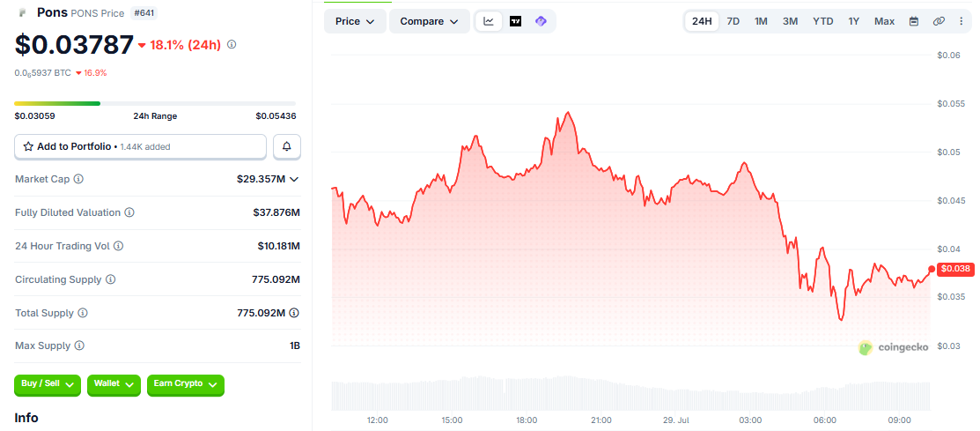Click the BTC price 0.0₆5937 text
The width and height of the screenshot is (980, 431).
coord(42,72)
